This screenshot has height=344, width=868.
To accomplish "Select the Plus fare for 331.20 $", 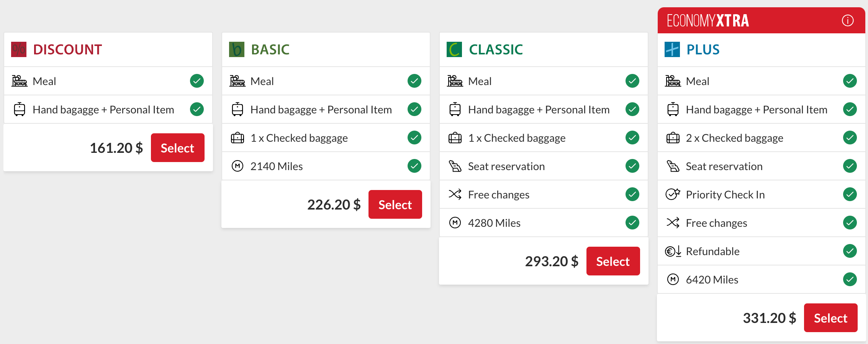I will tap(830, 318).
